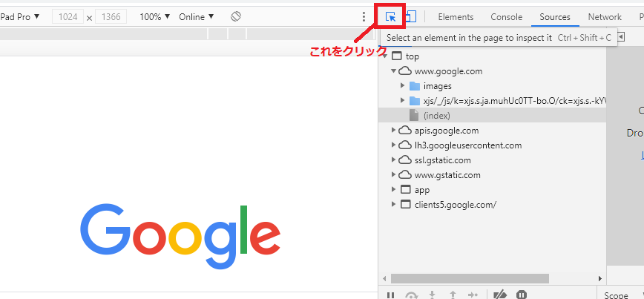Switch to the Elements tab

[x=456, y=17]
